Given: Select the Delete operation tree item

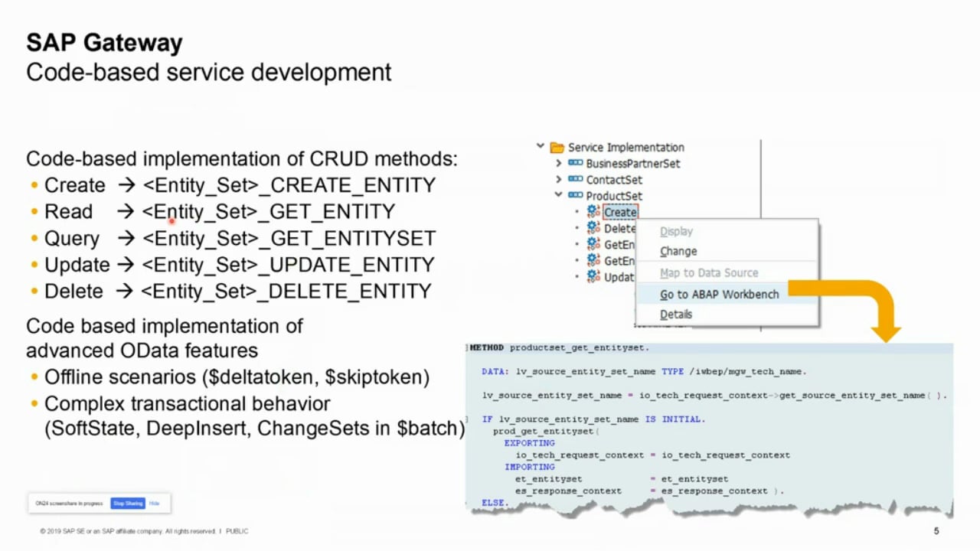Looking at the screenshot, I should click(x=619, y=228).
